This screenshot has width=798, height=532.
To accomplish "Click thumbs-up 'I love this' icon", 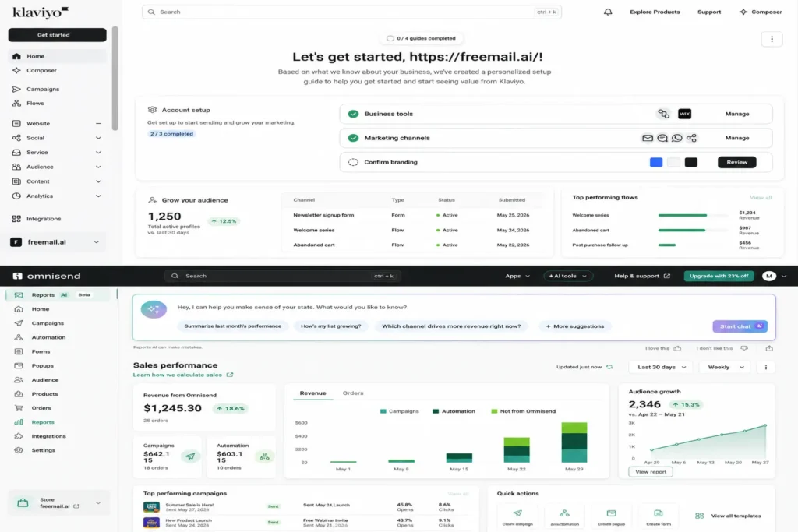I will (677, 348).
